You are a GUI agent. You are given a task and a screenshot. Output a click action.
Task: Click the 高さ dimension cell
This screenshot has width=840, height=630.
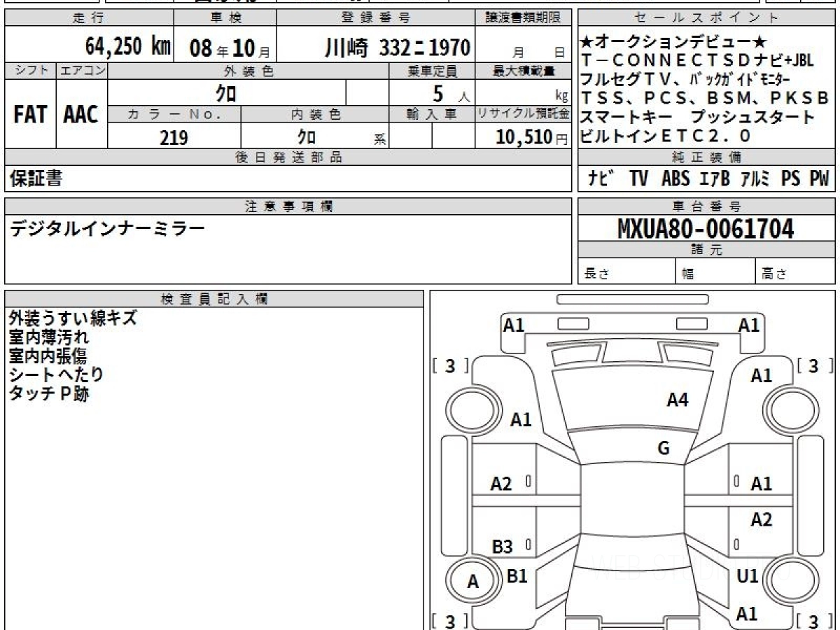[x=795, y=272]
